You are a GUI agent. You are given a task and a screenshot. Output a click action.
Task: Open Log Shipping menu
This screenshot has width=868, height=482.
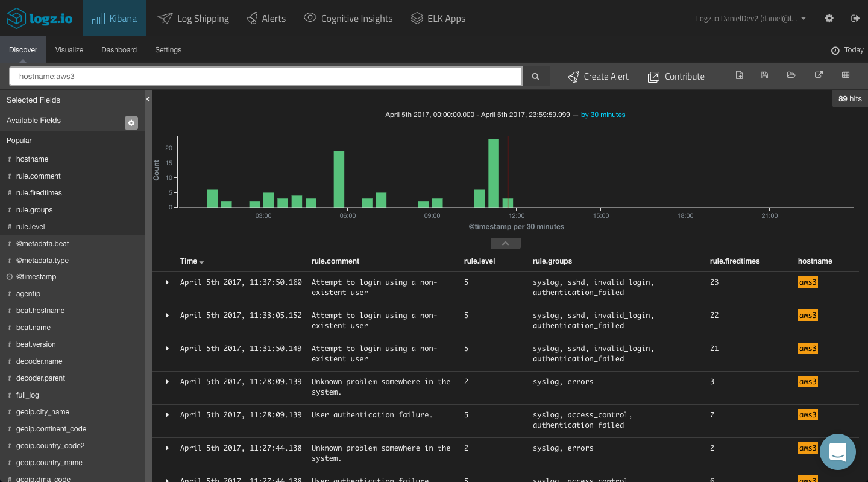click(x=193, y=19)
